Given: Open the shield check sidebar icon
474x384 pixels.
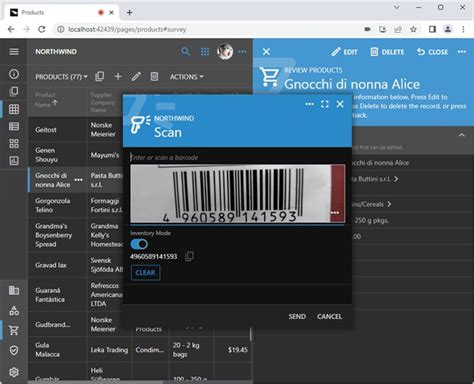Looking at the screenshot, I should click(x=14, y=350).
